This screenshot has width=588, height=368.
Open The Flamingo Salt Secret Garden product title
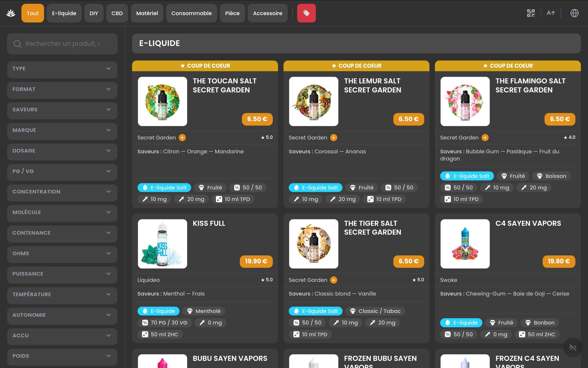coord(530,85)
